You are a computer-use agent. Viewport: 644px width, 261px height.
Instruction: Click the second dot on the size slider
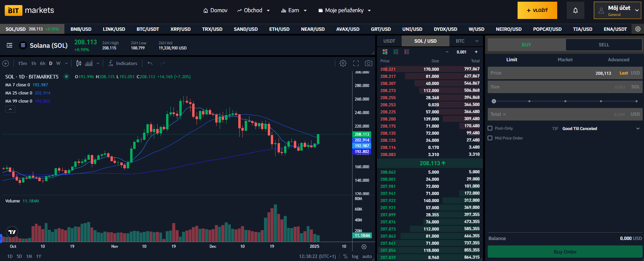(529, 101)
